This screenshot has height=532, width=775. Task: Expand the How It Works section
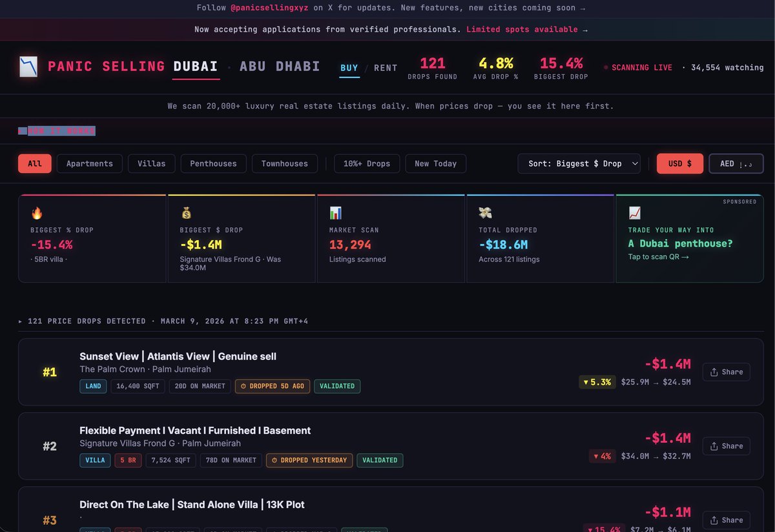(x=57, y=131)
